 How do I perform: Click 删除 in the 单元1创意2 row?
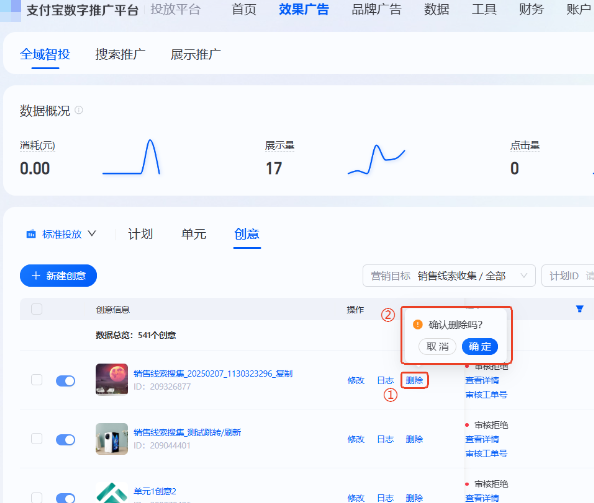tap(414, 498)
